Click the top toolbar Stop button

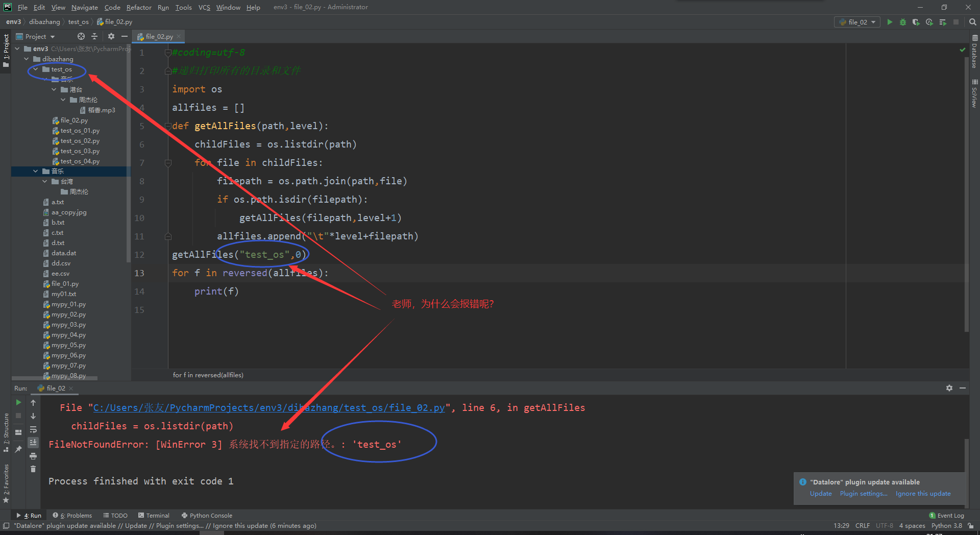coord(956,22)
